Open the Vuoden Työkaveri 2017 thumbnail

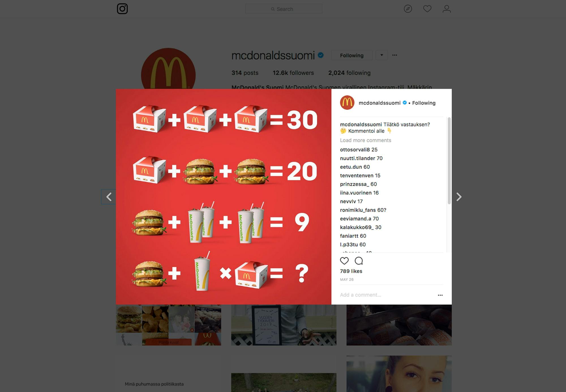pos(284,325)
